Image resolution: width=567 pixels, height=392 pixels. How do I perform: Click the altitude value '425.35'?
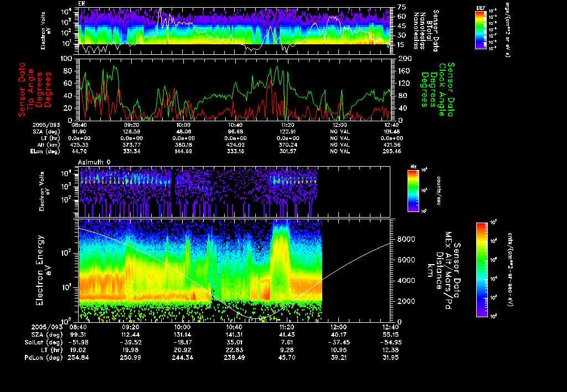(79, 145)
